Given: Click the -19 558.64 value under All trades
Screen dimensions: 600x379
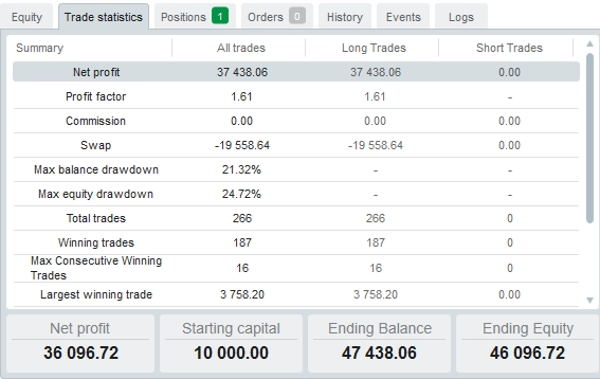Looking at the screenshot, I should [242, 145].
